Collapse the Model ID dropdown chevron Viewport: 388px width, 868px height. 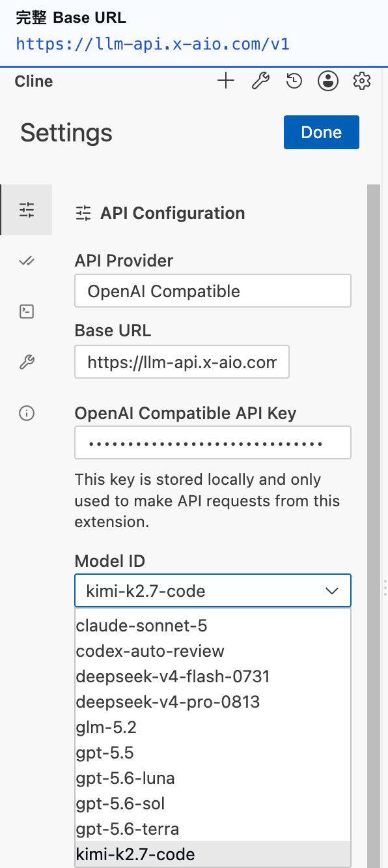(x=332, y=591)
